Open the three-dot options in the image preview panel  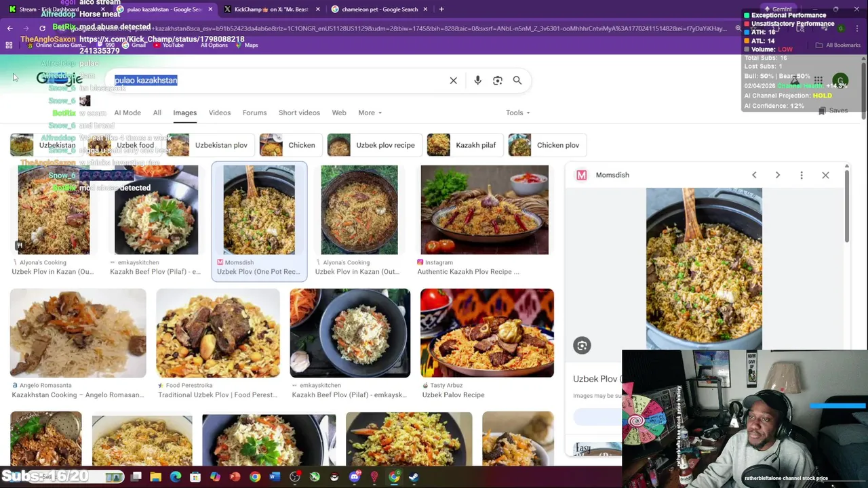pyautogui.click(x=802, y=175)
